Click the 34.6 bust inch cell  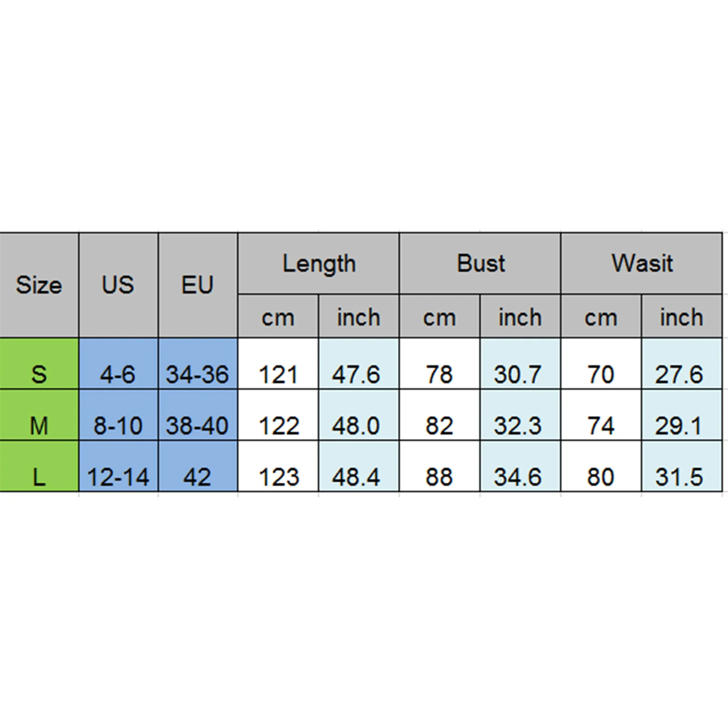coord(520,466)
